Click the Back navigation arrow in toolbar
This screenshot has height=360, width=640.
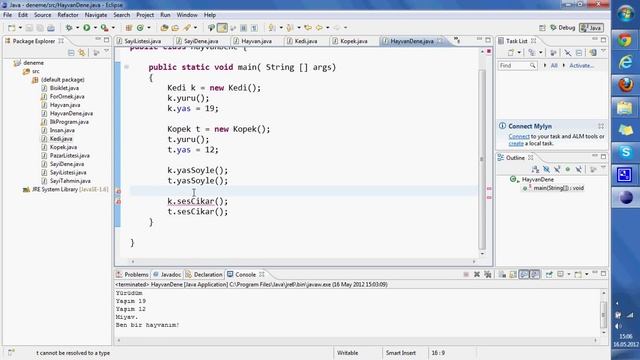(x=319, y=28)
